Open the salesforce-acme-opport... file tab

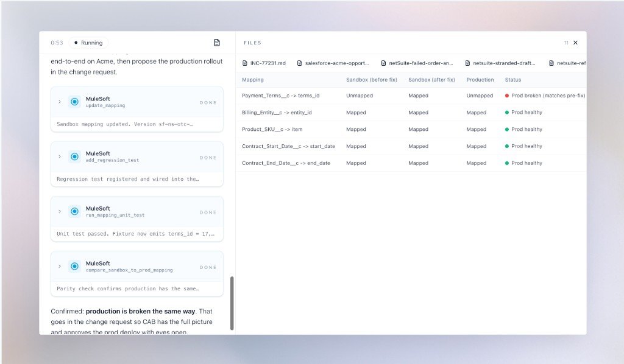tap(333, 63)
